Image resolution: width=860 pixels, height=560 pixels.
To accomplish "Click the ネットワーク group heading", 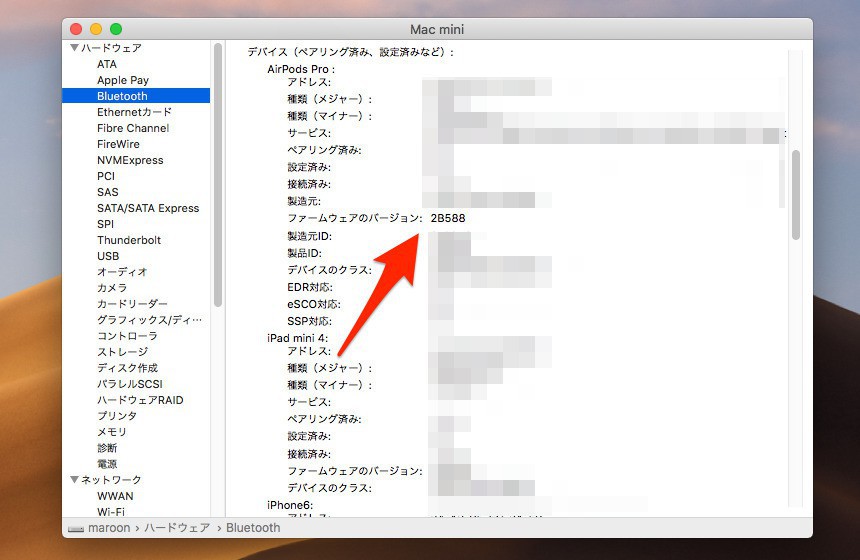I will click(x=111, y=479).
